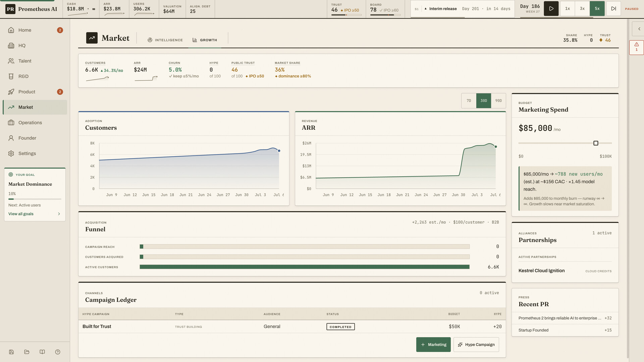Click the play button in top bar
Screen dimensions: 644x362
[x=551, y=9]
